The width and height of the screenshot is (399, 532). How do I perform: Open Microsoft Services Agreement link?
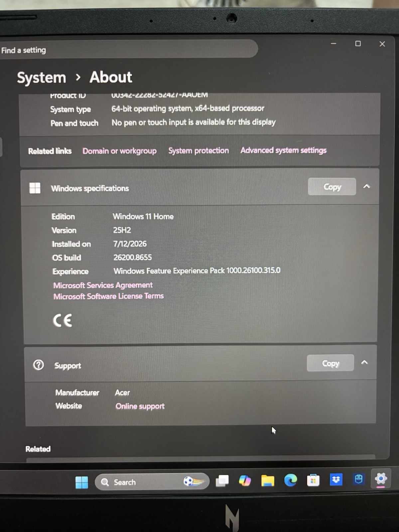pos(103,285)
